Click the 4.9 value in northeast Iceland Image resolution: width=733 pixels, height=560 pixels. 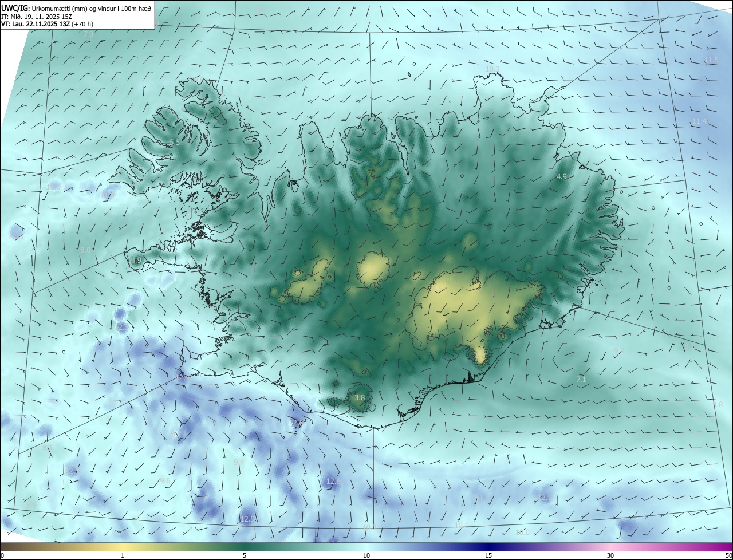(x=561, y=177)
